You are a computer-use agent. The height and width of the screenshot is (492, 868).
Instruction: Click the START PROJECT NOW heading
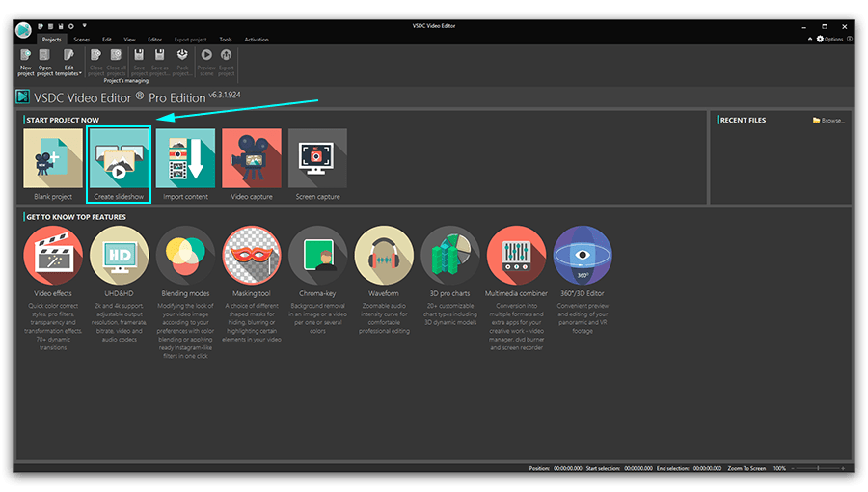point(63,120)
